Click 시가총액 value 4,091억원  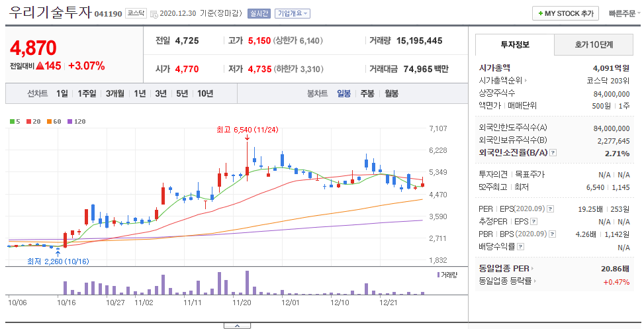pyautogui.click(x=611, y=68)
